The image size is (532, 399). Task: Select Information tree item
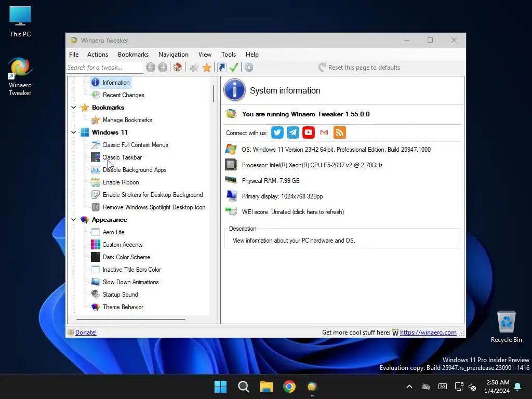(116, 83)
